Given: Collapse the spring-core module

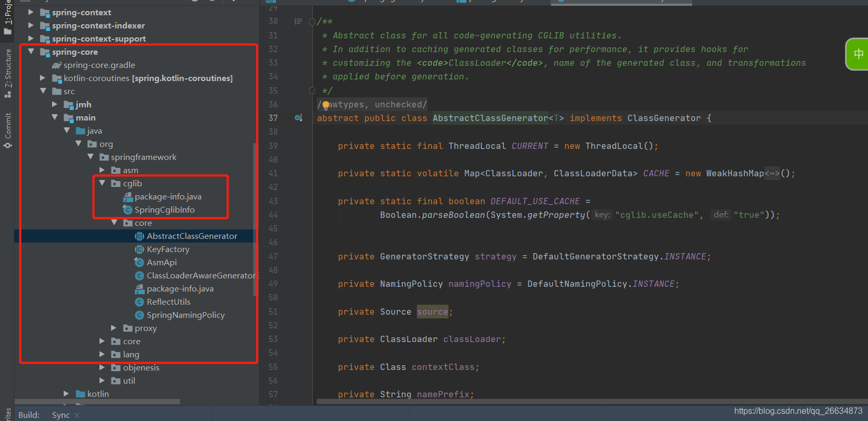Looking at the screenshot, I should (x=31, y=52).
